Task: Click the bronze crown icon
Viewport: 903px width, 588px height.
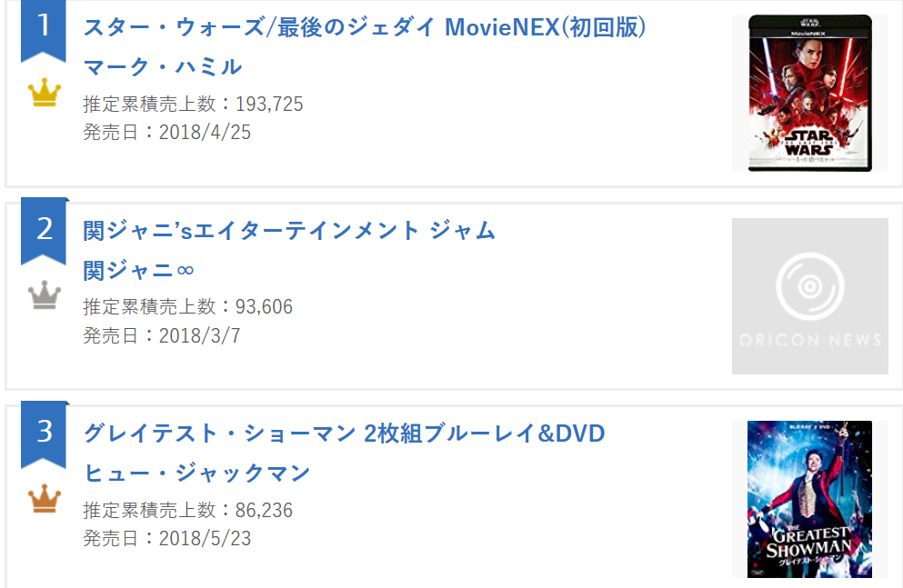Action: [x=44, y=499]
